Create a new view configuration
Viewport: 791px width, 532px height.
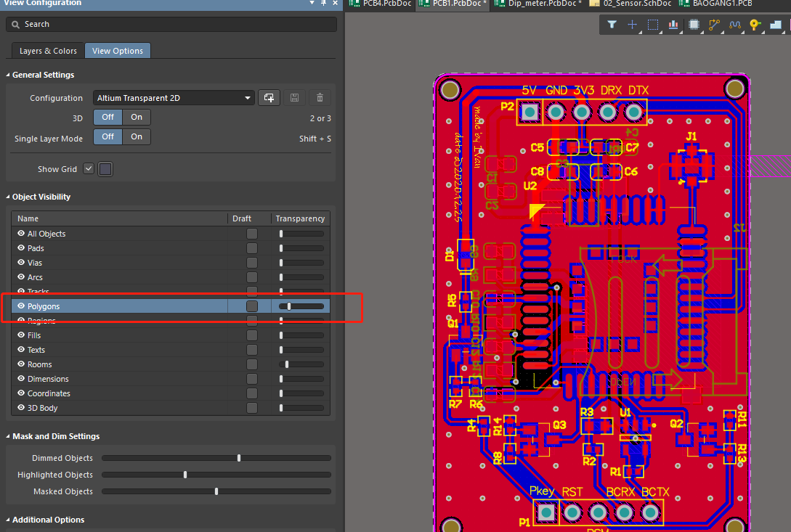pyautogui.click(x=269, y=97)
